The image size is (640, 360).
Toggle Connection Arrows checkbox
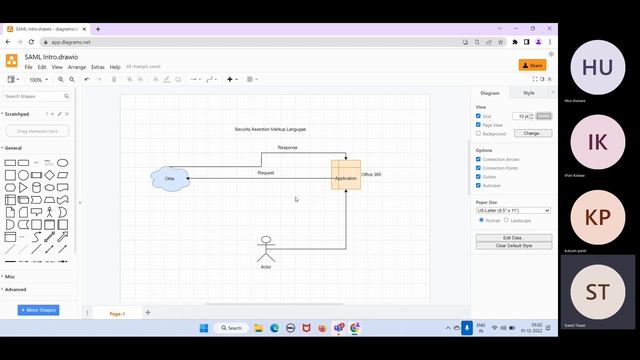tap(478, 159)
